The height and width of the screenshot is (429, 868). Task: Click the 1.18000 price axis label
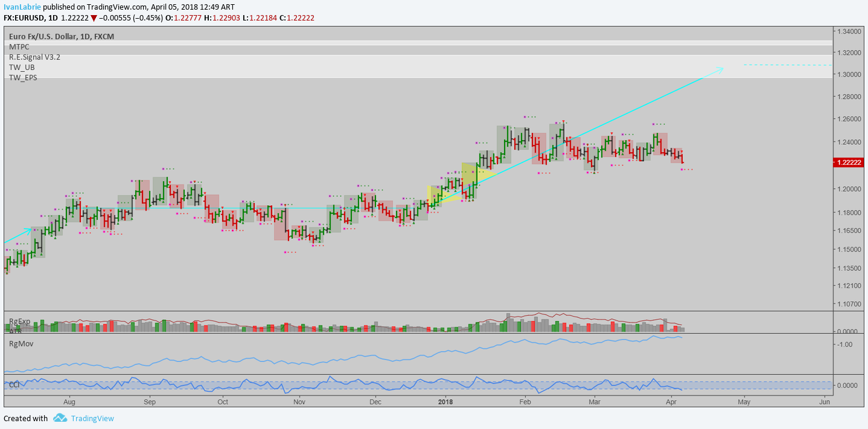849,212
